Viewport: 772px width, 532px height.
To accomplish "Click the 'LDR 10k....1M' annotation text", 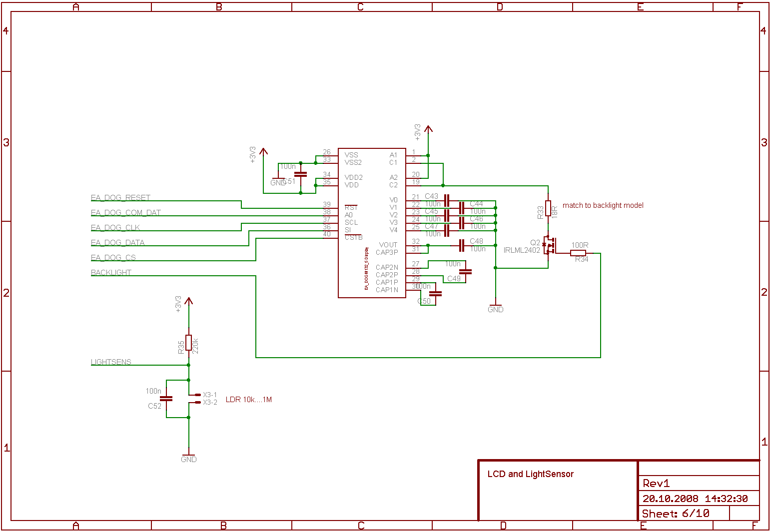I will [x=249, y=400].
